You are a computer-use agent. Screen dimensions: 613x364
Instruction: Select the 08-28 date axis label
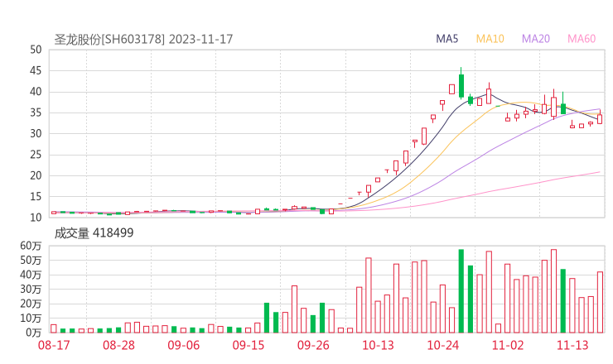tap(119, 345)
